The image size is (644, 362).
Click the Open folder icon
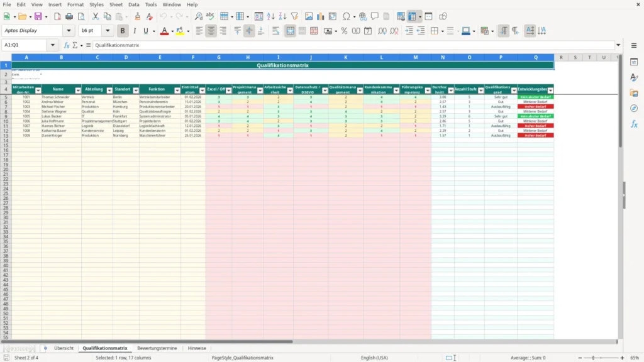(22, 16)
